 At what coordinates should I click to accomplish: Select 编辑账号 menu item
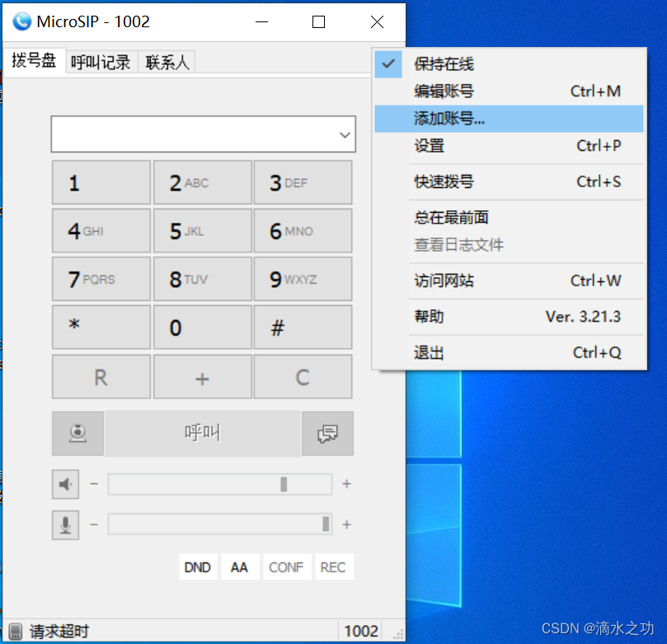pos(509,92)
